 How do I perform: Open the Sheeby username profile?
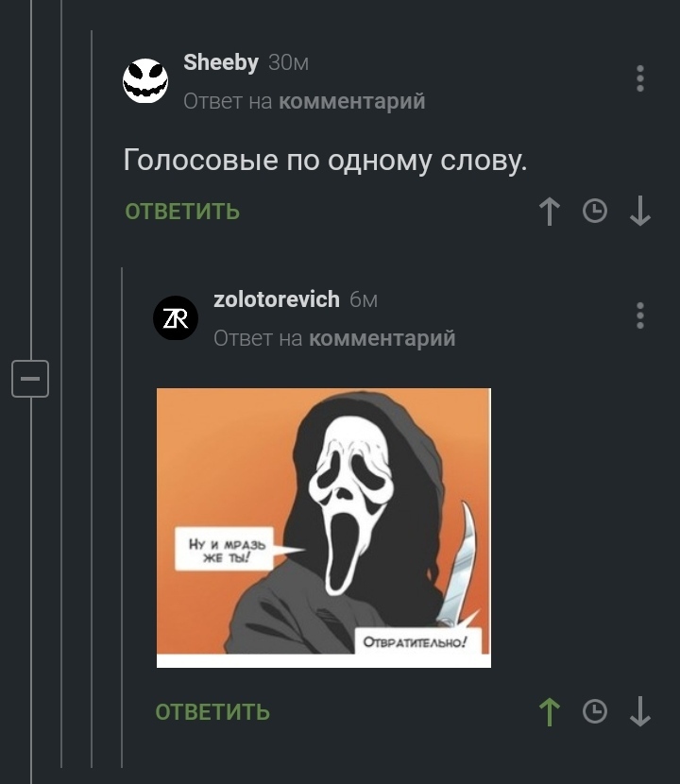(x=221, y=62)
